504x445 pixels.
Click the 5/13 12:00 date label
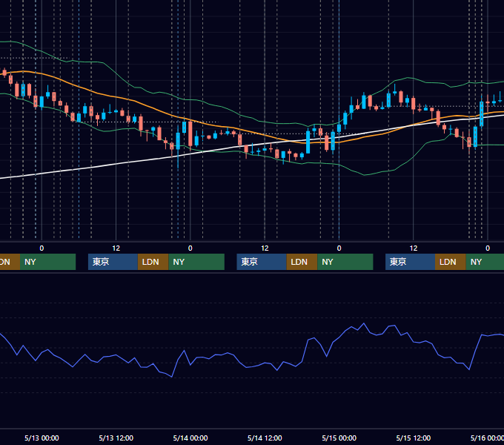[x=116, y=438]
